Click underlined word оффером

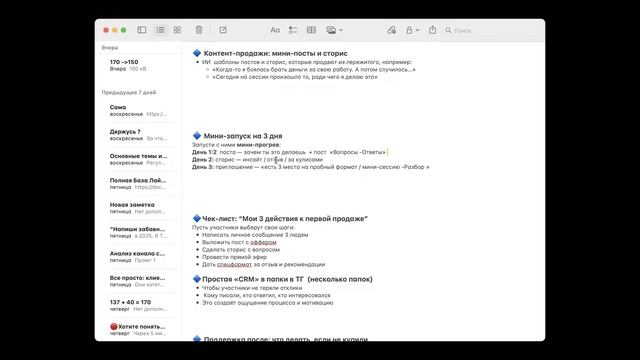coord(263,242)
